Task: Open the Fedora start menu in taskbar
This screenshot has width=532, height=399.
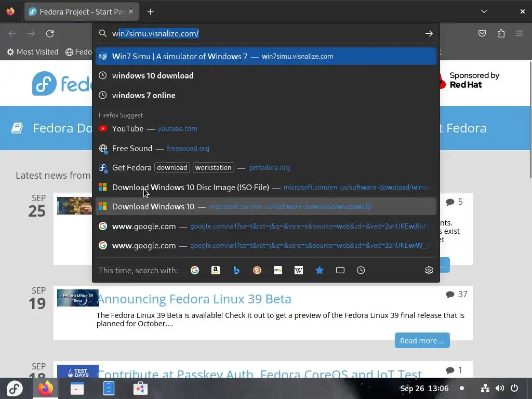Action: pos(15,389)
